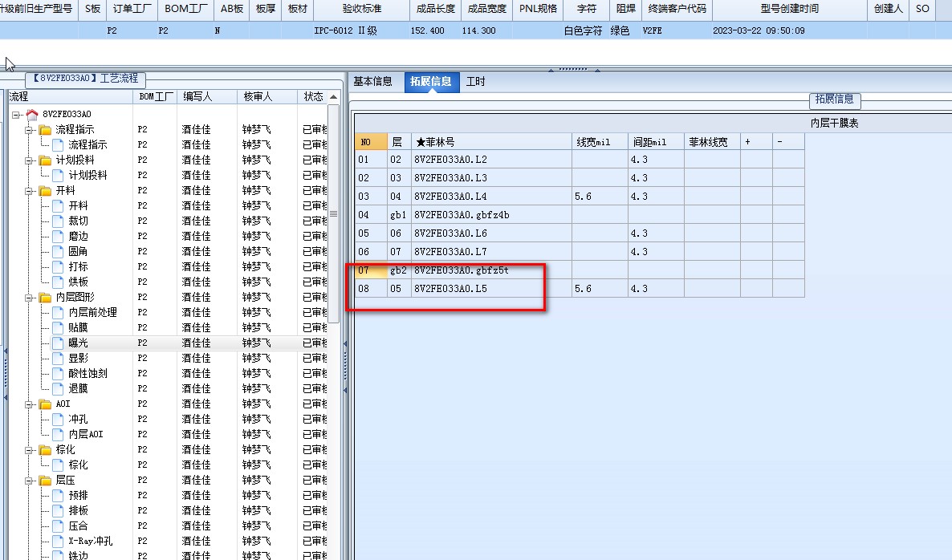Click the document icon beside 贴膜
The width and height of the screenshot is (952, 560).
click(58, 327)
